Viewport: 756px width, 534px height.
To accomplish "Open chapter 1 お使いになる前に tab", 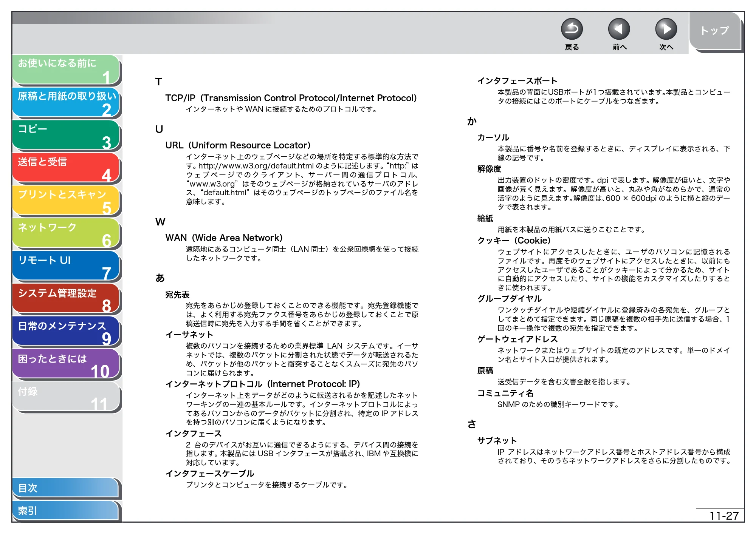I will tap(66, 69).
